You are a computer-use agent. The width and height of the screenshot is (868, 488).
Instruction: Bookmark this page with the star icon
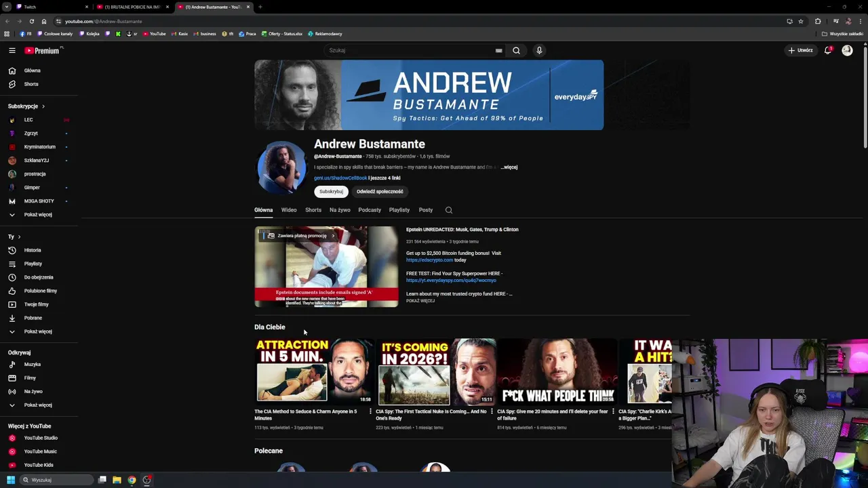click(801, 21)
